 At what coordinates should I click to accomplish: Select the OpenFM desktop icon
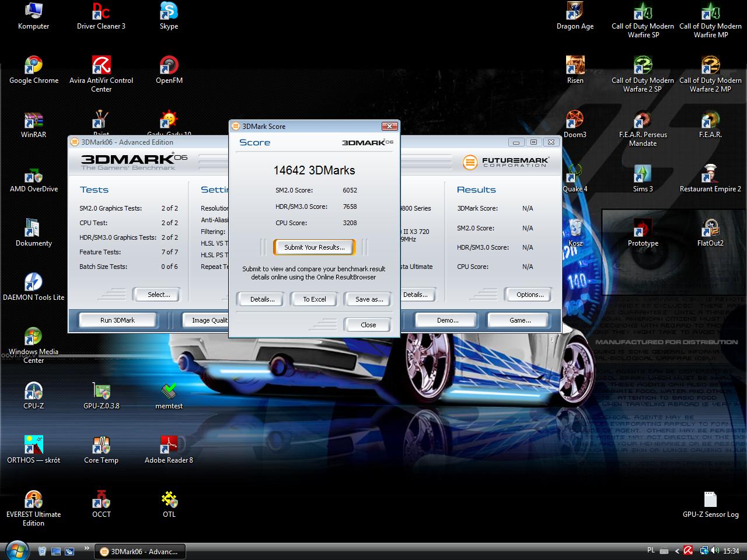169,70
